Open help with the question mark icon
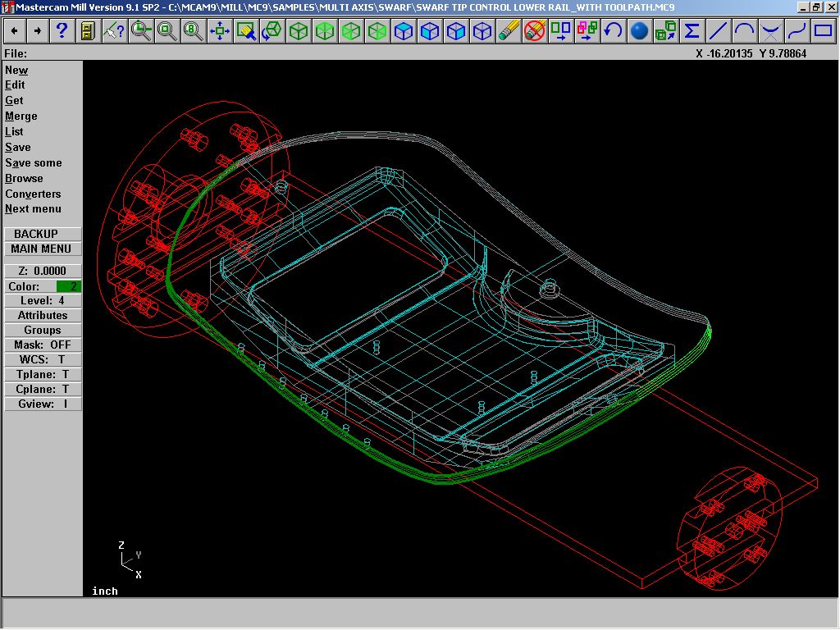840x630 pixels. tap(62, 31)
